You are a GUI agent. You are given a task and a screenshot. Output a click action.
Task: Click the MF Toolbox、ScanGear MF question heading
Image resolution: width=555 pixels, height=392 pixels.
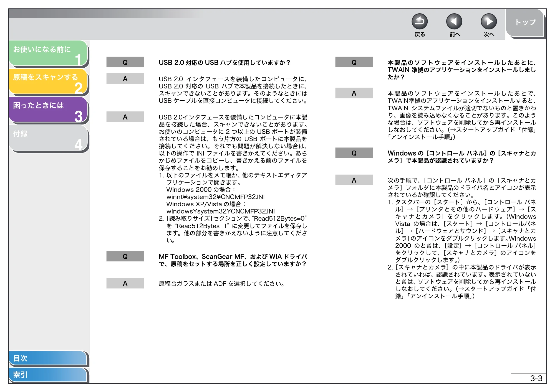(x=233, y=260)
